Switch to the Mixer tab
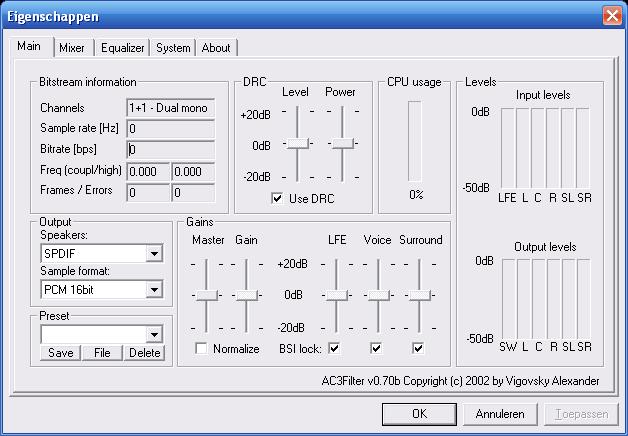This screenshot has width=628, height=436. pos(72,48)
